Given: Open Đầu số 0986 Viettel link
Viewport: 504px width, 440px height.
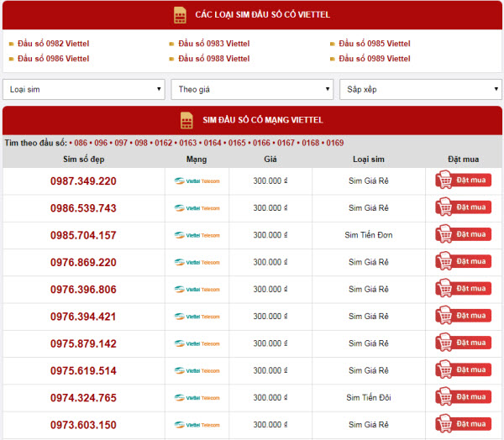Looking at the screenshot, I should (x=54, y=59).
